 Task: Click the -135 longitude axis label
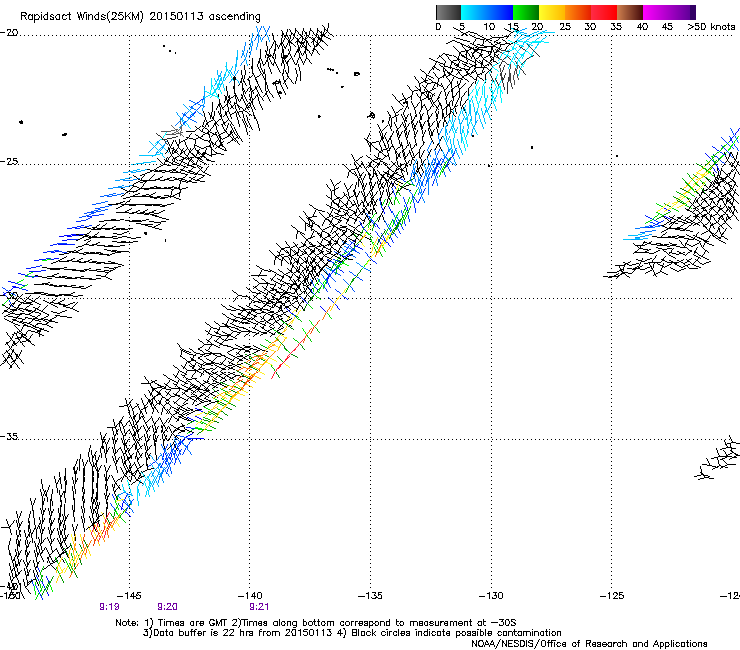(370, 596)
